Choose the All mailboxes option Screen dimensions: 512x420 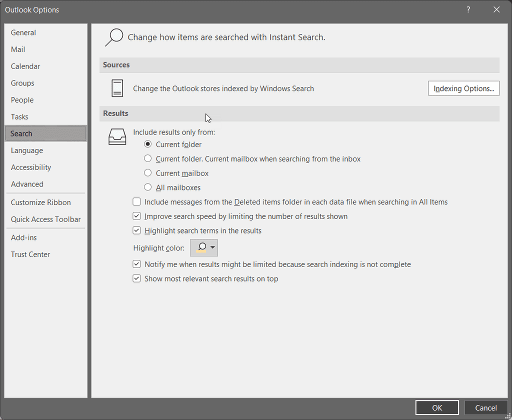click(148, 187)
